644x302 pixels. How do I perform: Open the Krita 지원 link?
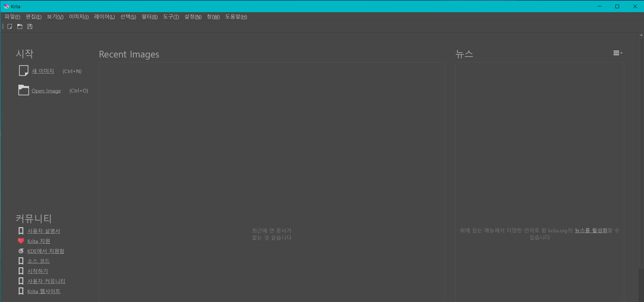coord(39,241)
